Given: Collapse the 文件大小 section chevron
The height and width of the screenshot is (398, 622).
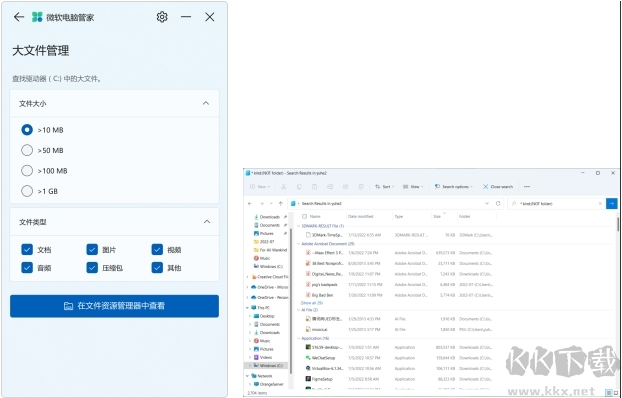Looking at the screenshot, I should click(x=205, y=103).
